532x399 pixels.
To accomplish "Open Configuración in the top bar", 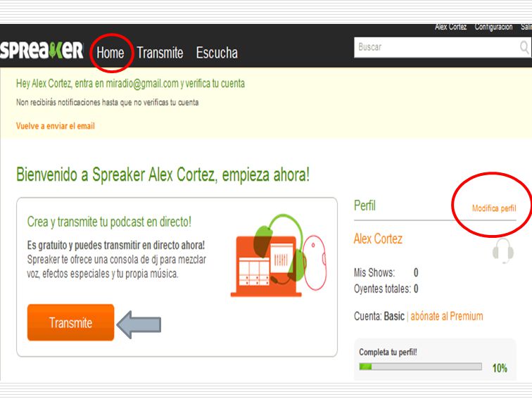I will coord(493,27).
